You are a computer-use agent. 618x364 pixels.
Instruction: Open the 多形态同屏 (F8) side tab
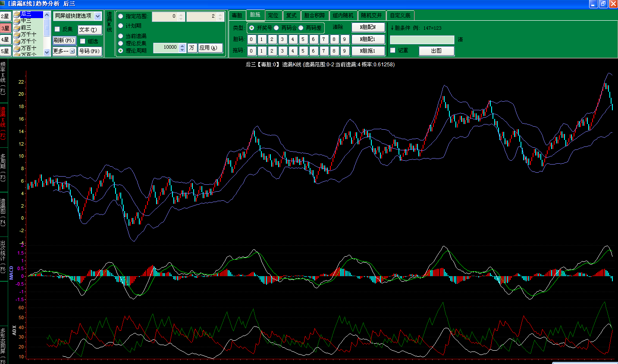click(x=3, y=346)
